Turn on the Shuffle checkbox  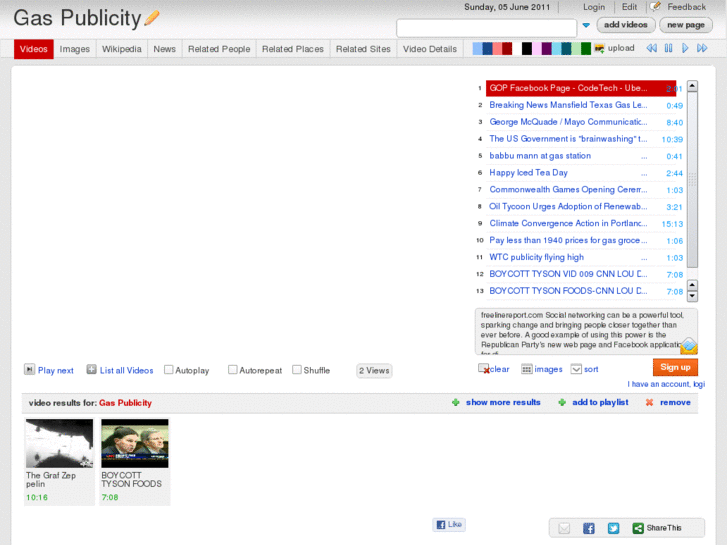[x=297, y=370]
